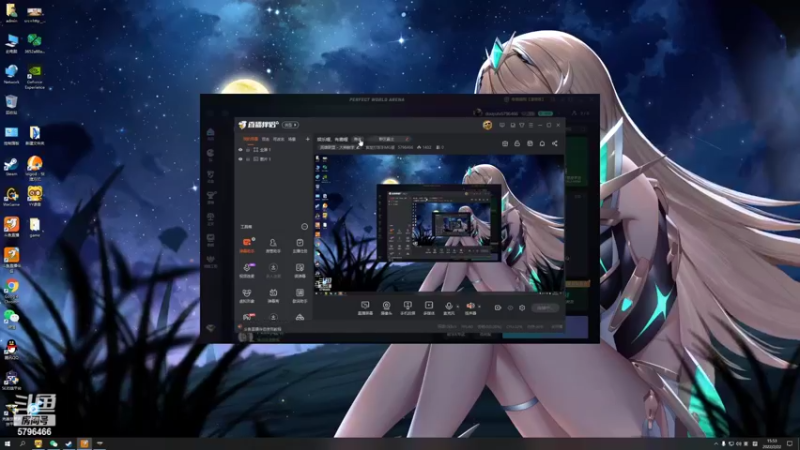Edit the room title with its pencil icon
This screenshot has width=800, height=450.
[x=359, y=147]
